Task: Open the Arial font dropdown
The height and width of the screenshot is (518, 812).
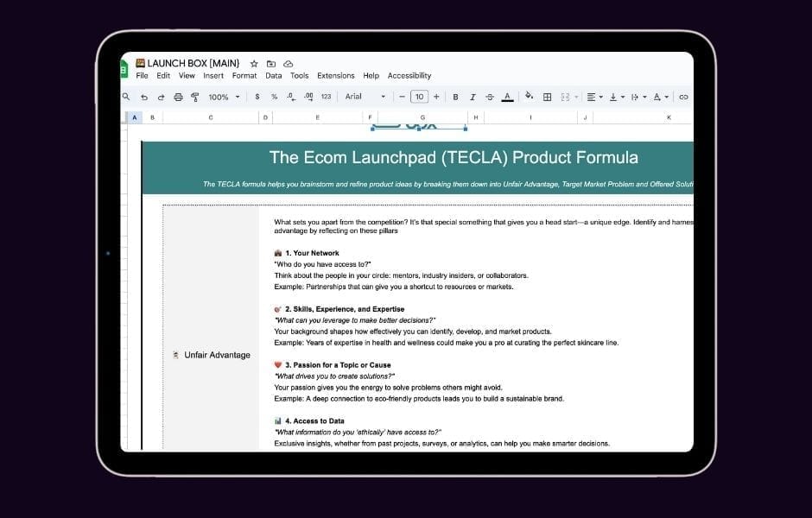Action: click(x=365, y=97)
